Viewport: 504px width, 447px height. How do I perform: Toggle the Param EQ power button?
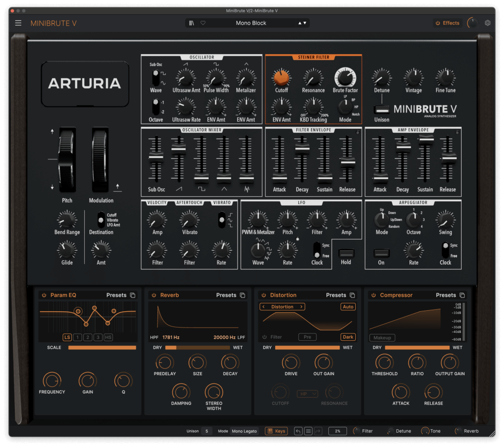[x=44, y=295]
